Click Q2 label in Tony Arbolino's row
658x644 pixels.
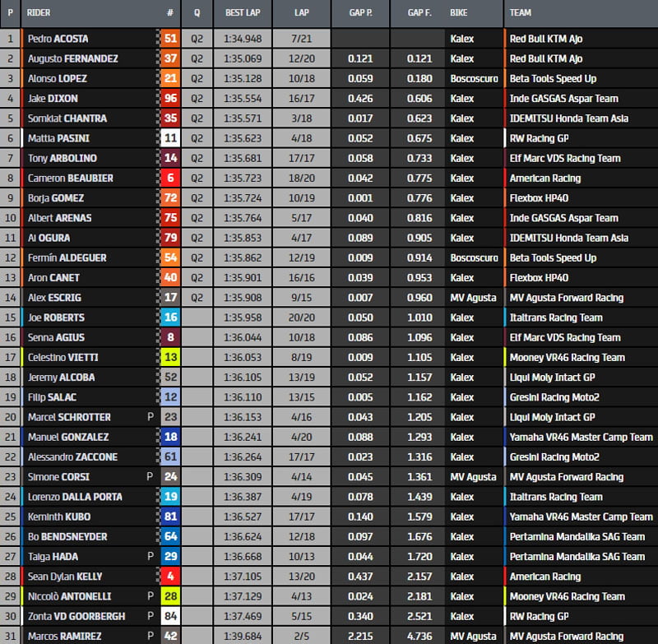197,158
